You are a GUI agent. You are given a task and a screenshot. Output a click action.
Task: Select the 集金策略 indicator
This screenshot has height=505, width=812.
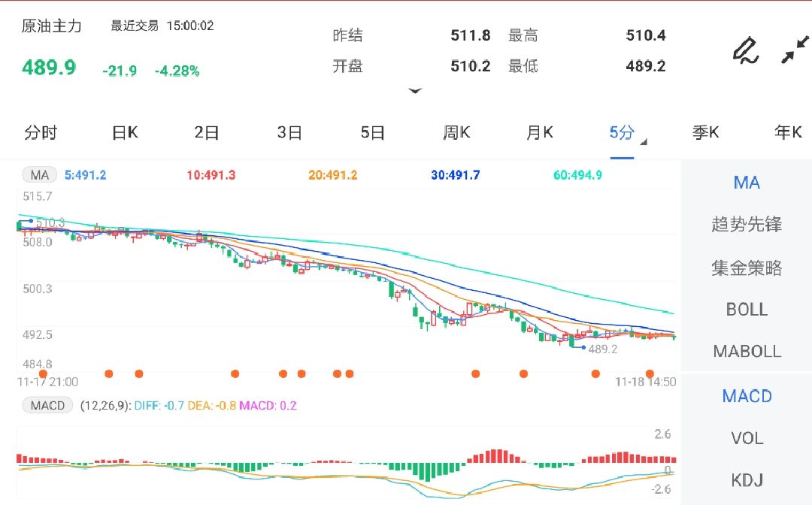[747, 268]
